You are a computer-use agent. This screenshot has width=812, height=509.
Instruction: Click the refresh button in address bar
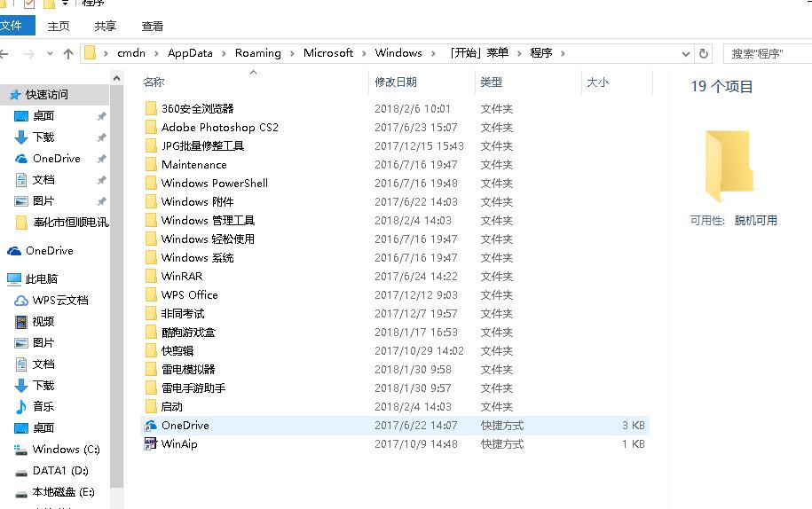(x=703, y=53)
